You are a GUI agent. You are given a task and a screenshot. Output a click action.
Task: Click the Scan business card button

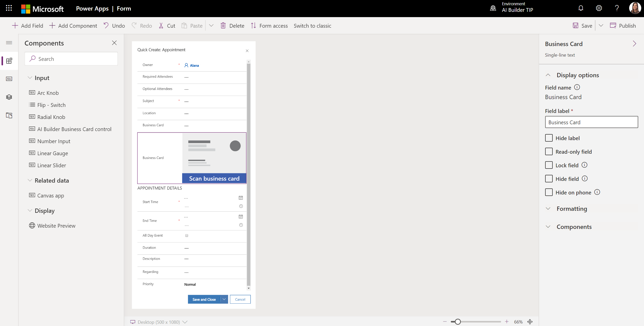[x=214, y=178]
